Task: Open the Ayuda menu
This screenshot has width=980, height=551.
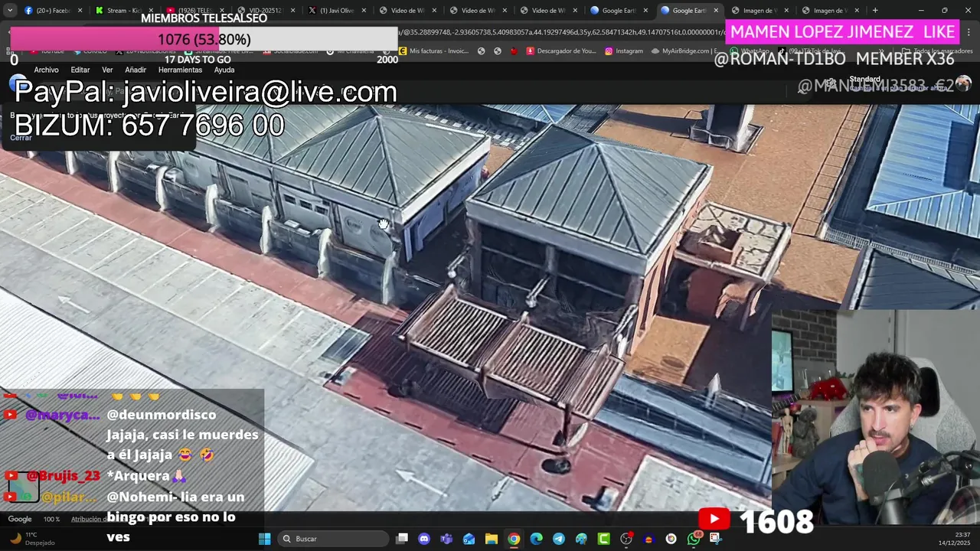Action: (224, 70)
